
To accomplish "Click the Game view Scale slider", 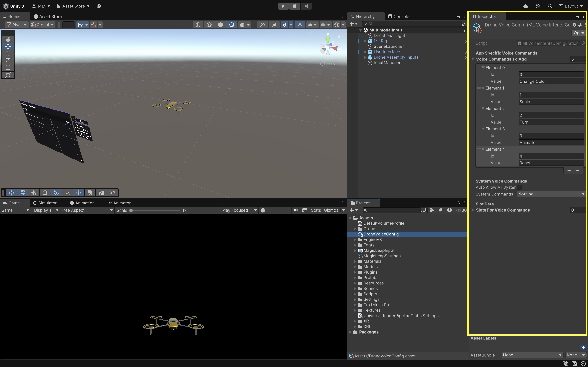I will point(156,211).
